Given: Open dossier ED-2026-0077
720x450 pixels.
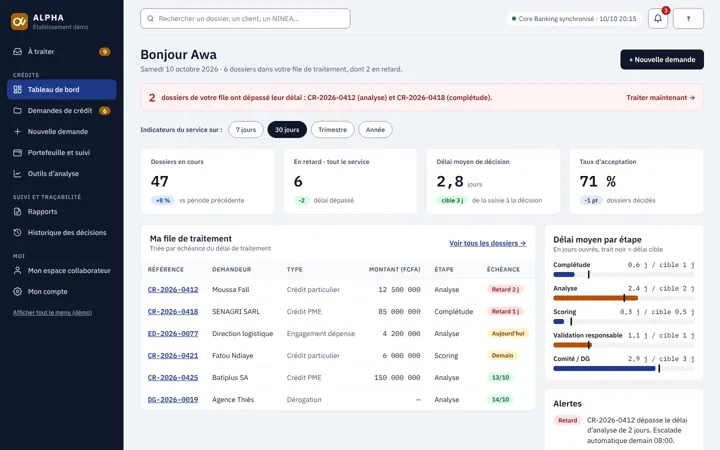Looking at the screenshot, I should pos(173,334).
